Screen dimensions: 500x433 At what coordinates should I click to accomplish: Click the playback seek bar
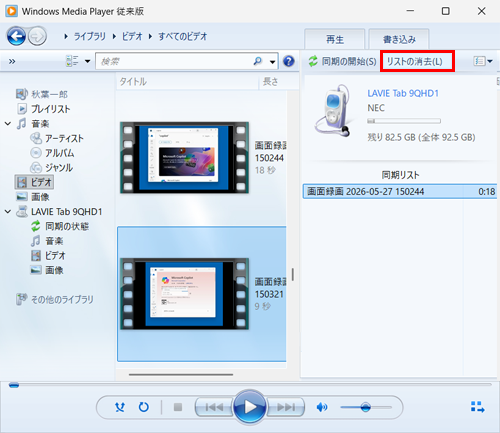coord(250,385)
